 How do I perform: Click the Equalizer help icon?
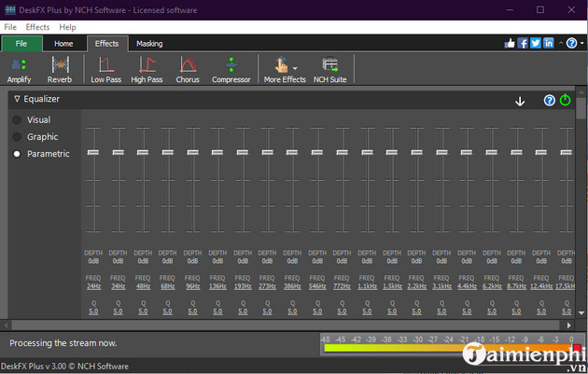550,100
